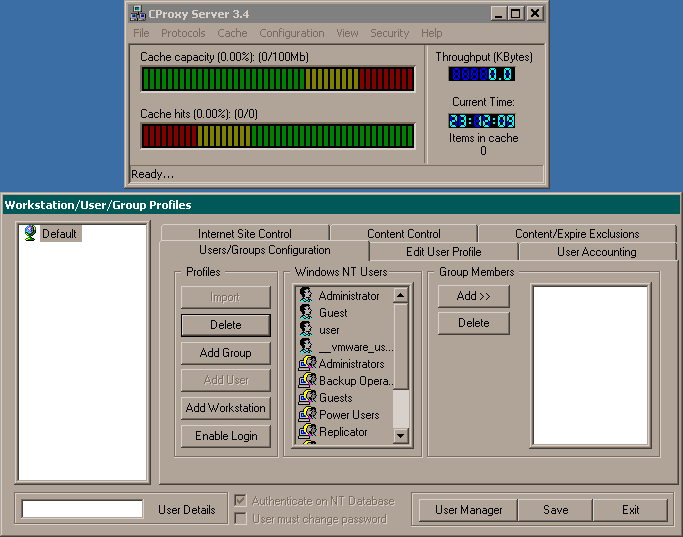Click the Cache capacity meter bar

tap(277, 79)
